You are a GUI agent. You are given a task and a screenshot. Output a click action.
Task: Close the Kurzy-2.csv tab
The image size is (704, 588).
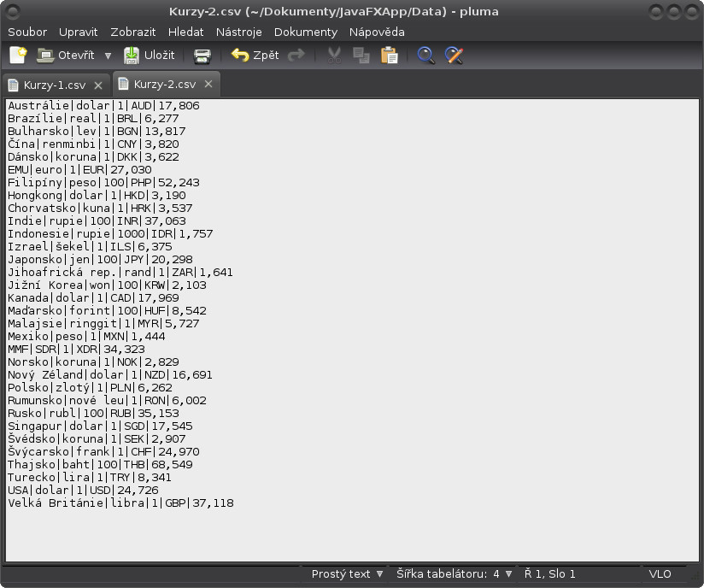[208, 84]
